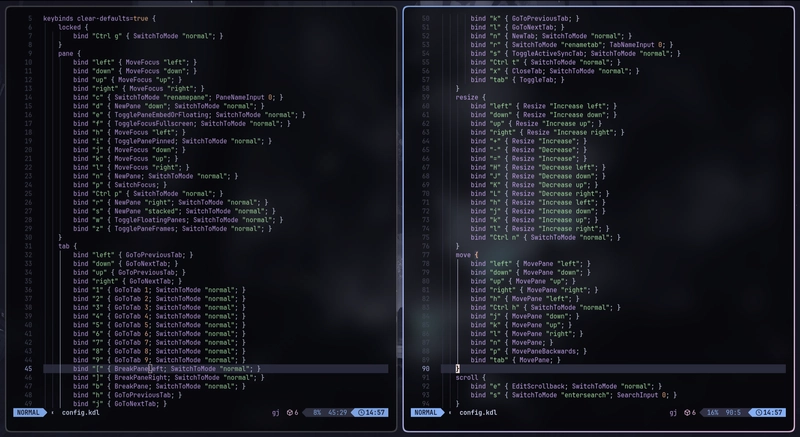Screen dimensions: 800x437
Task: Click bind "tab" ToggleTab line
Action: (517, 80)
